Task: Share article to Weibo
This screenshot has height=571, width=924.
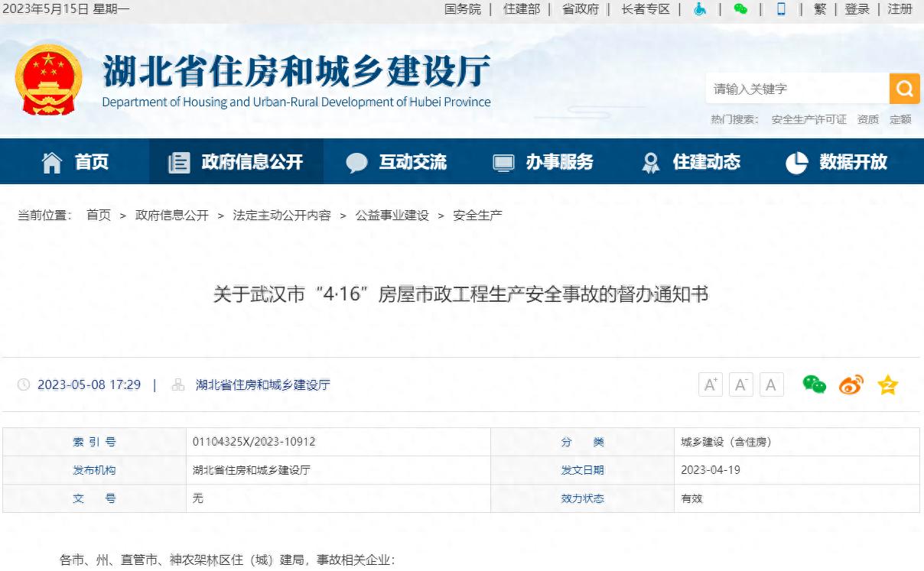Action: [850, 384]
